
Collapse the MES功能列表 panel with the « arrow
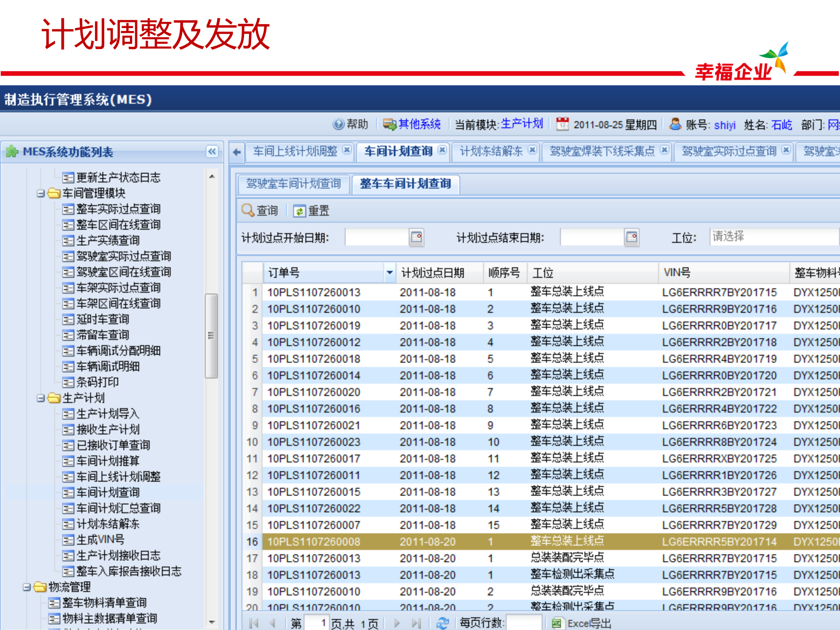[x=212, y=152]
